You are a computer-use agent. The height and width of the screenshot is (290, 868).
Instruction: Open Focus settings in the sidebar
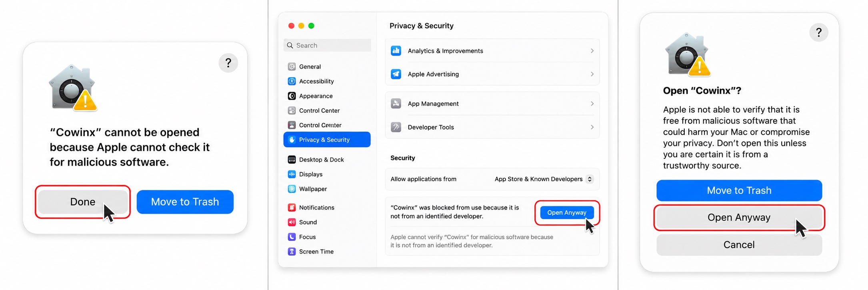pyautogui.click(x=327, y=237)
